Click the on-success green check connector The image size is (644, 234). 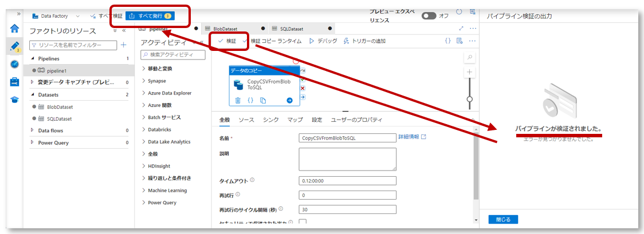(303, 80)
